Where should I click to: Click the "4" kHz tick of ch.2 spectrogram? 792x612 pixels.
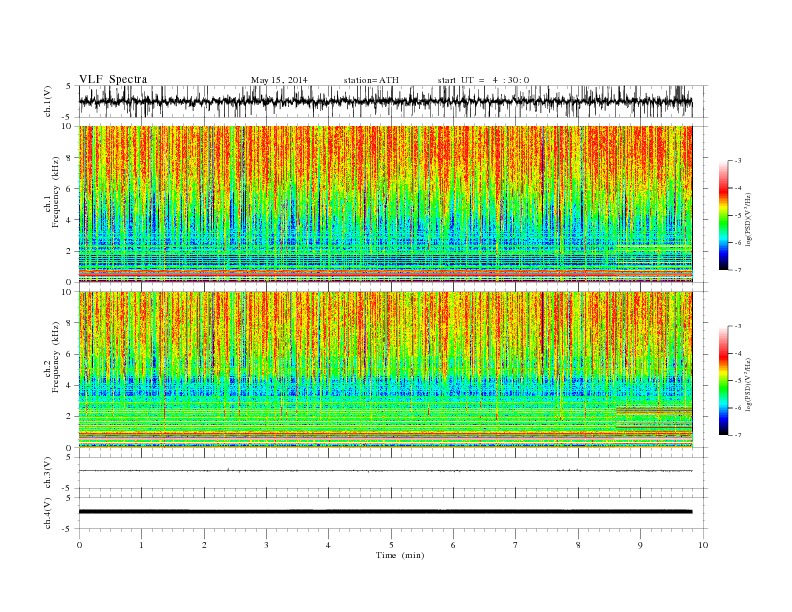[70, 386]
